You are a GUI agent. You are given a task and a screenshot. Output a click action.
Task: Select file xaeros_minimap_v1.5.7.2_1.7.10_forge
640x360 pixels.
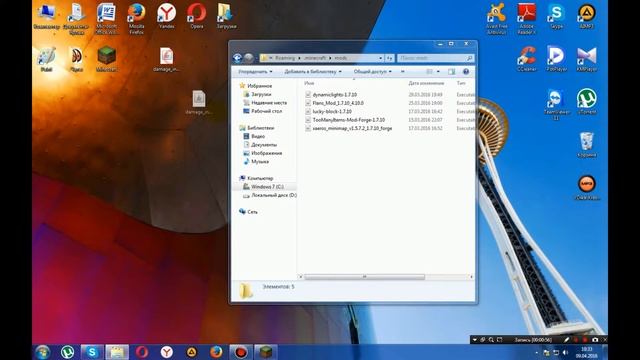352,128
